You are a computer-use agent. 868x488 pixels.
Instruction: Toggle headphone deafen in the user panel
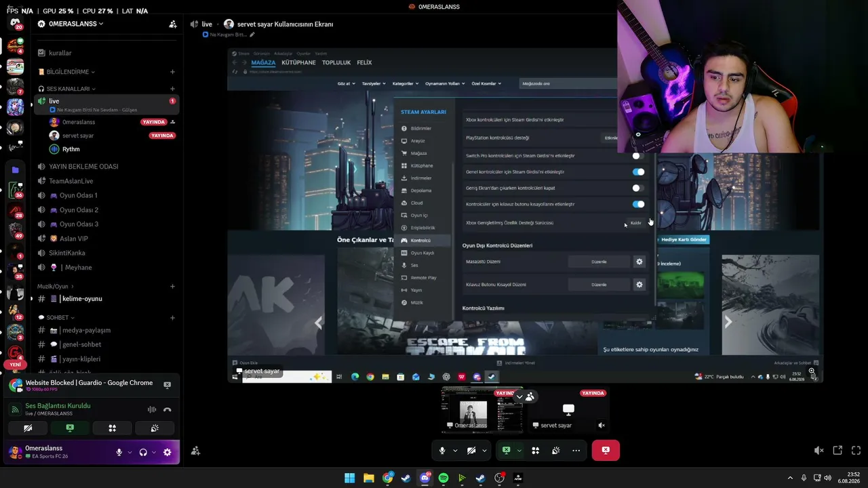[143, 452]
